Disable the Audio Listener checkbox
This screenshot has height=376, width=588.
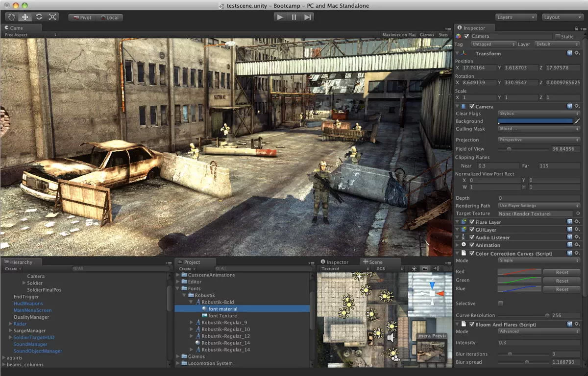point(472,237)
